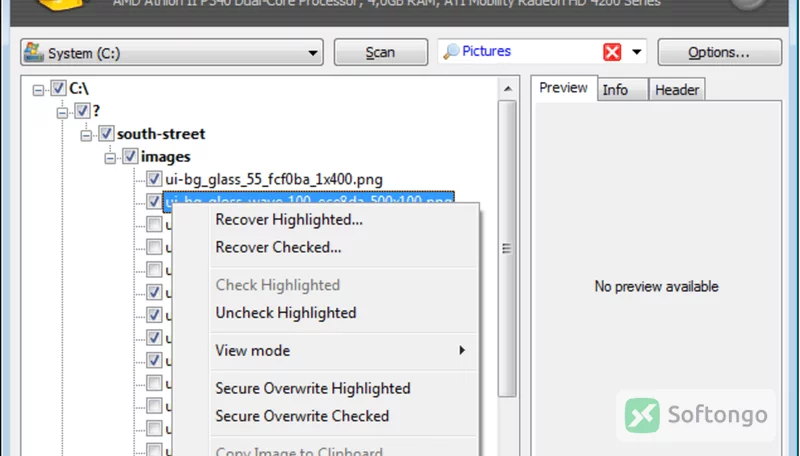Clear the Pictures filter with the red X
The image size is (800, 456).
coord(612,52)
